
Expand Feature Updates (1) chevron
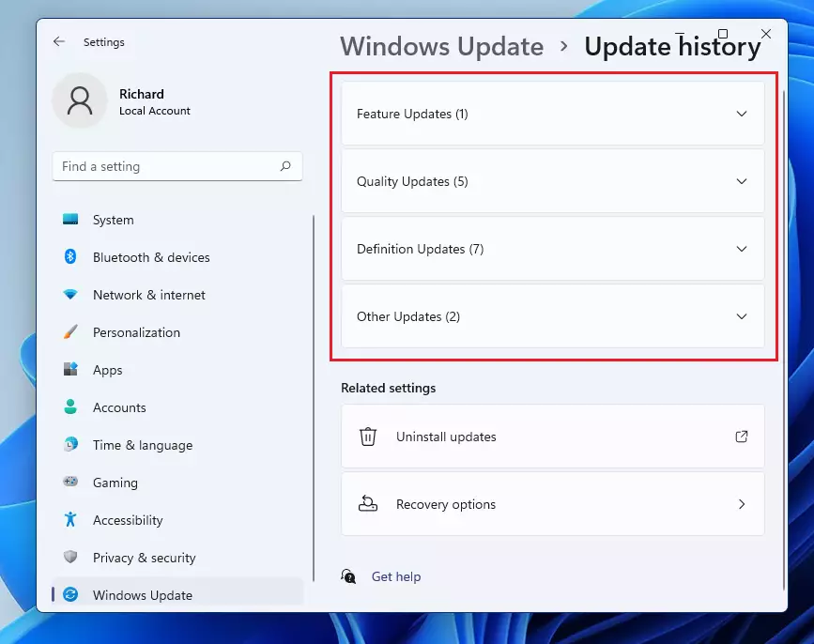coord(742,114)
